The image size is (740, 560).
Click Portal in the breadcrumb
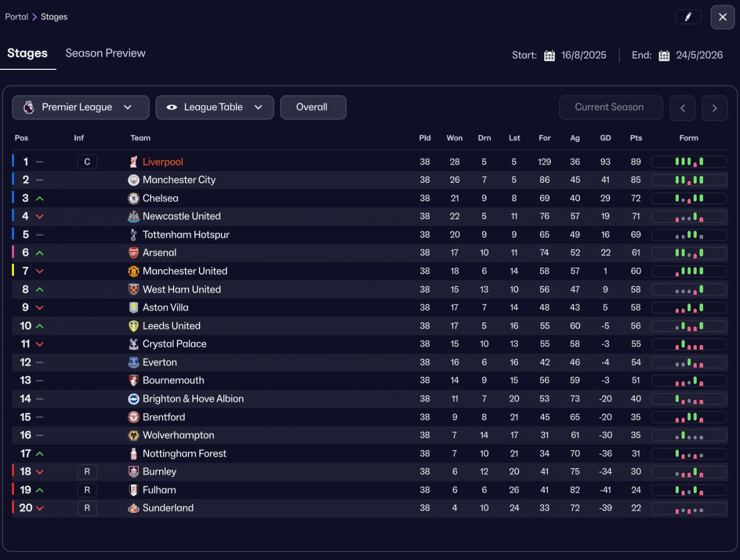pyautogui.click(x=16, y=17)
